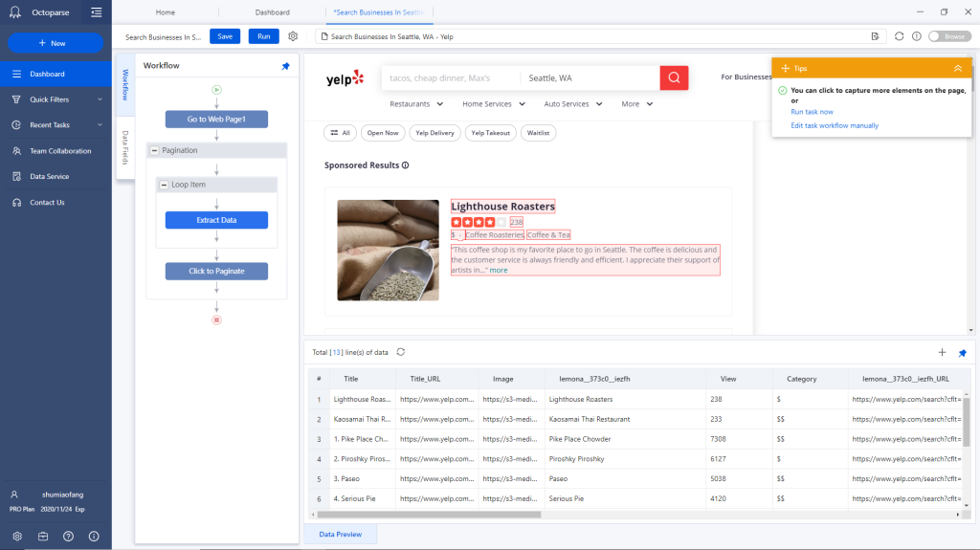Click the New task button
The width and height of the screenshot is (980, 550).
pos(56,43)
